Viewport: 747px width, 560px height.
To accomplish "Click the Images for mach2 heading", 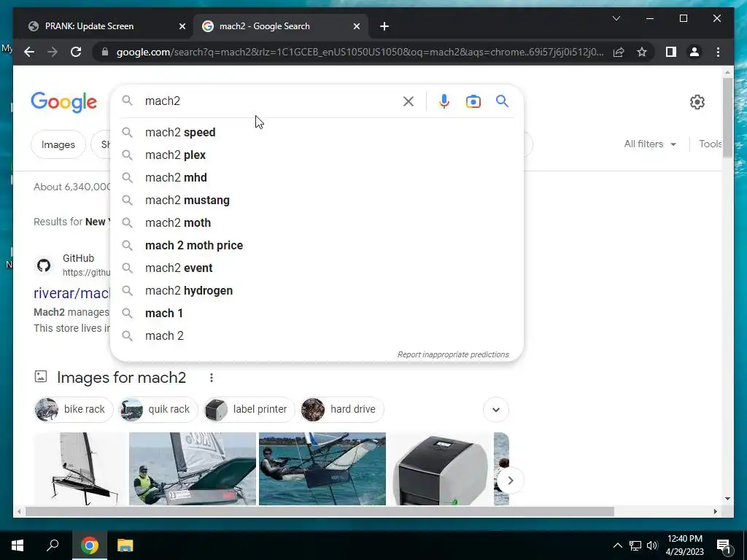I will point(122,378).
